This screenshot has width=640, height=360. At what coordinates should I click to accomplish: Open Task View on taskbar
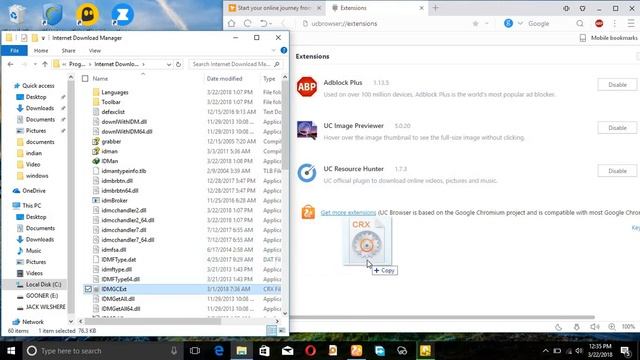195,351
